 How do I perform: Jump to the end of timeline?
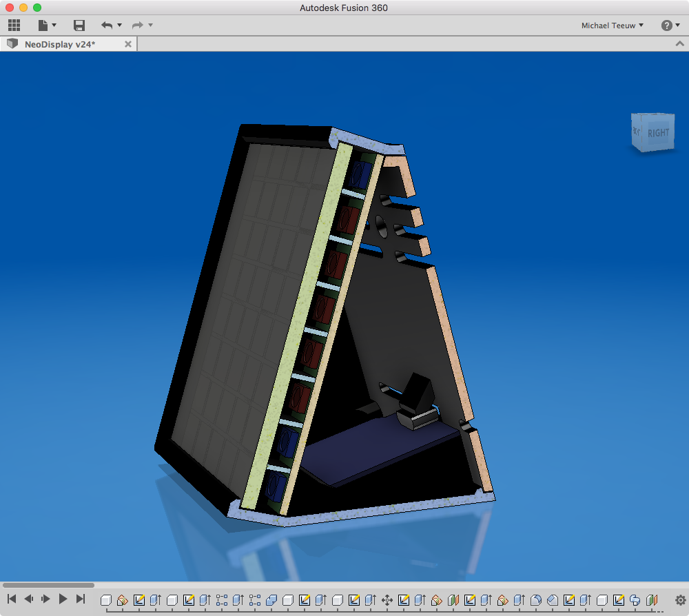pos(80,599)
